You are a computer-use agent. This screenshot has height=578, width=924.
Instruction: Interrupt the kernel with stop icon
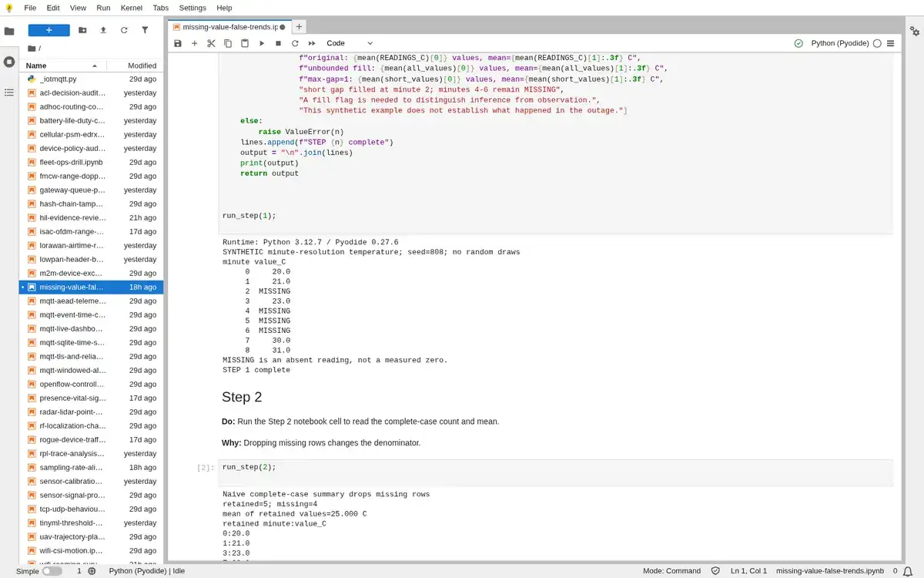[278, 43]
